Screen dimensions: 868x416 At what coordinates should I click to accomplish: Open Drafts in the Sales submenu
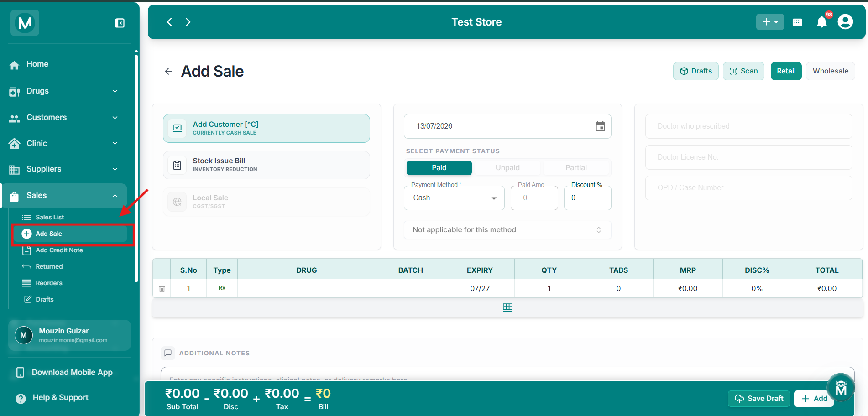coord(45,300)
